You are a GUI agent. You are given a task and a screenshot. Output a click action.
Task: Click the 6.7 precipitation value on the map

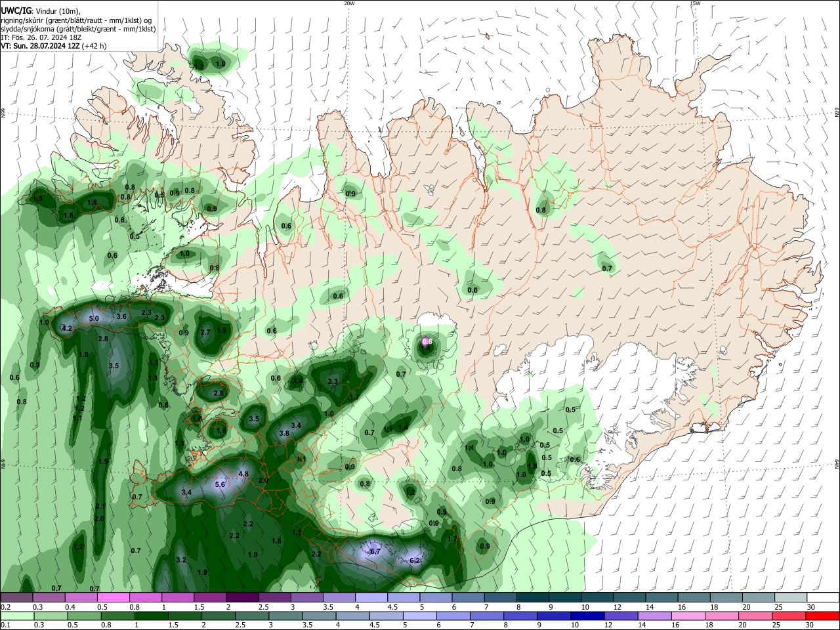click(375, 552)
